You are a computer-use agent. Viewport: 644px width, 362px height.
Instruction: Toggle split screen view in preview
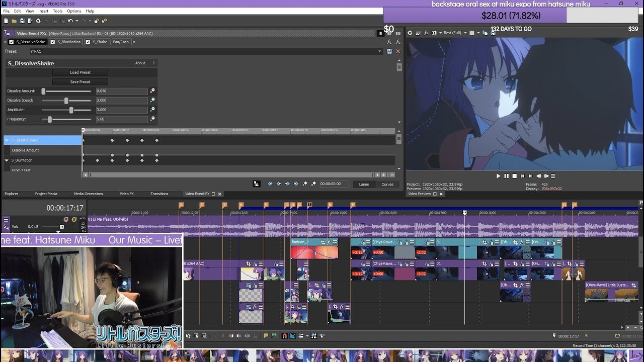[x=434, y=33]
